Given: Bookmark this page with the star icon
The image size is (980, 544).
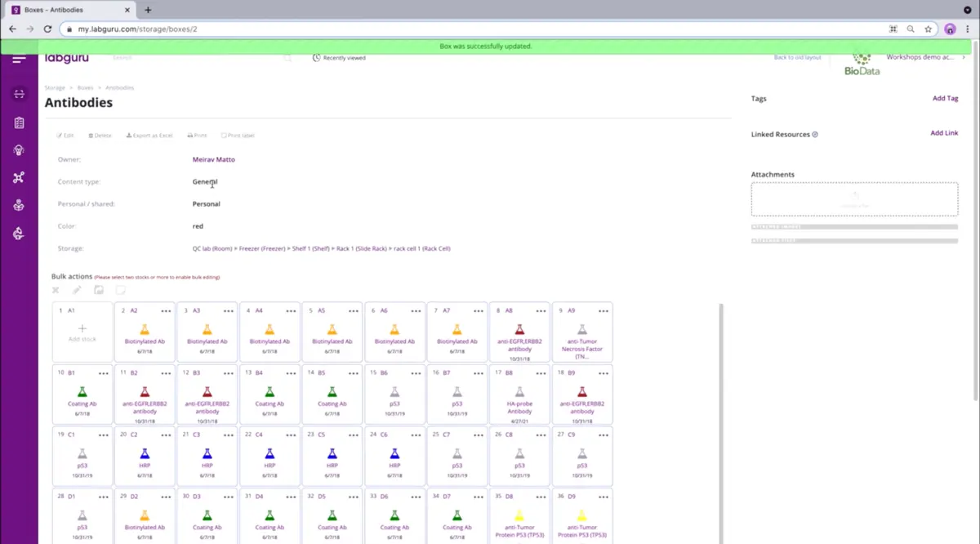Looking at the screenshot, I should (929, 29).
